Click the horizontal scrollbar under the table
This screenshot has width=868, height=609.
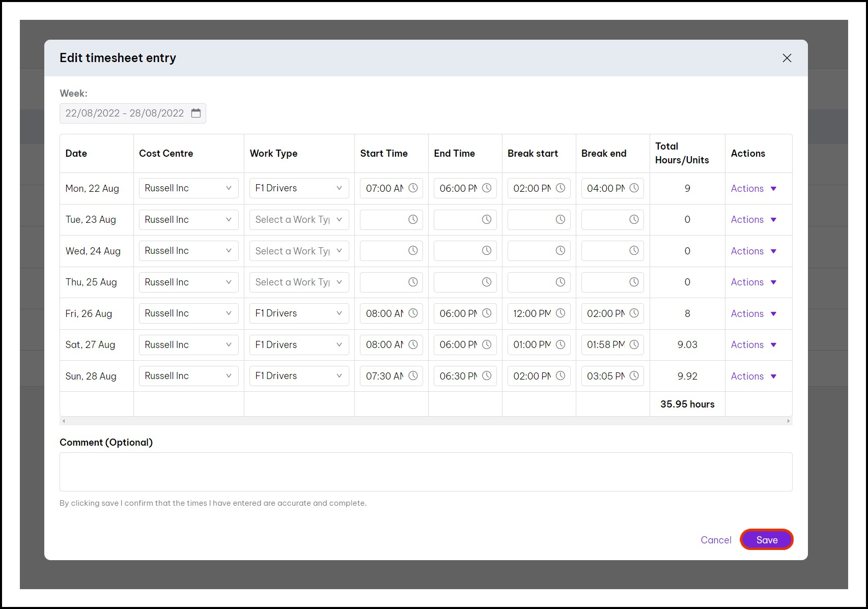(x=426, y=421)
